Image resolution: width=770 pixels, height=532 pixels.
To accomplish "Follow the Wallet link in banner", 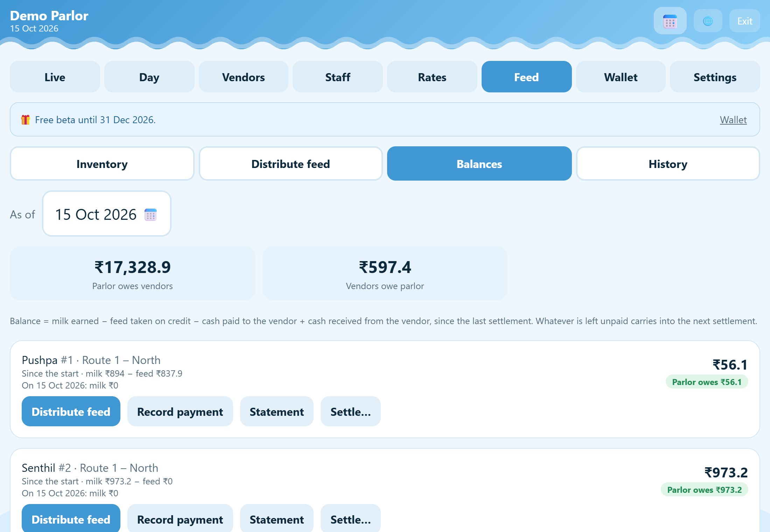I will tap(733, 120).
